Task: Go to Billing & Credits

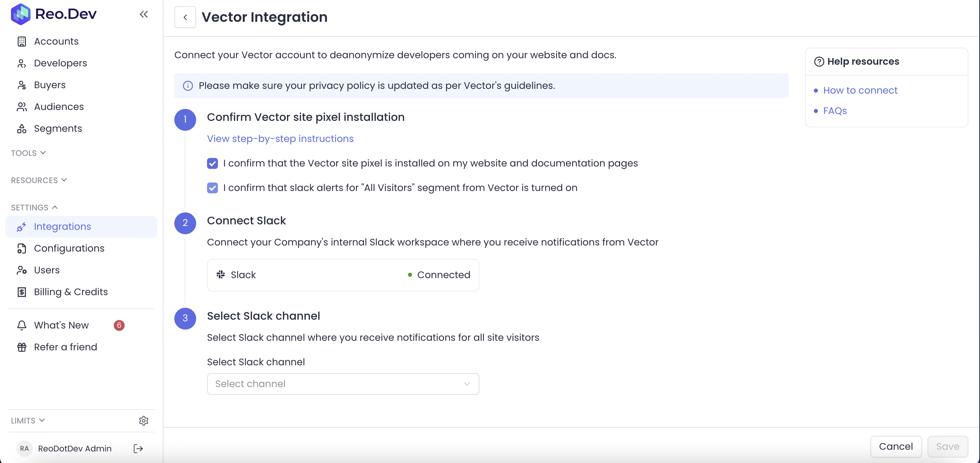Action: [71, 292]
